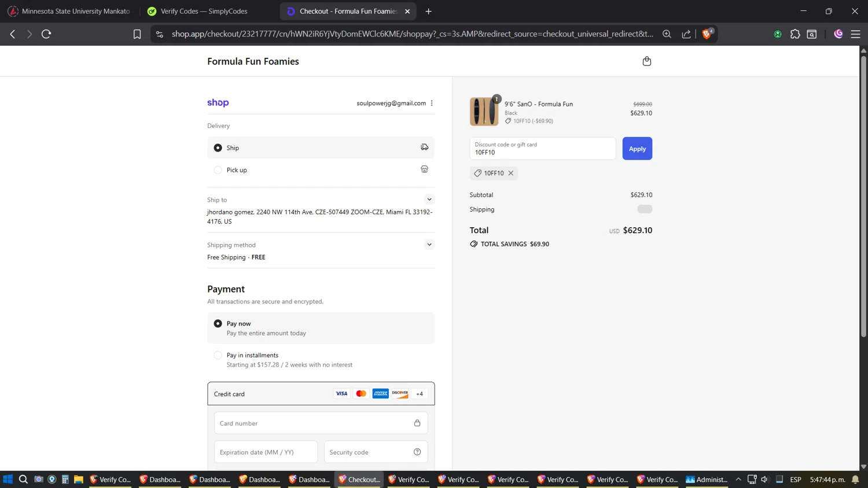
Task: Open File Explorer from taskbar
Action: (79, 479)
